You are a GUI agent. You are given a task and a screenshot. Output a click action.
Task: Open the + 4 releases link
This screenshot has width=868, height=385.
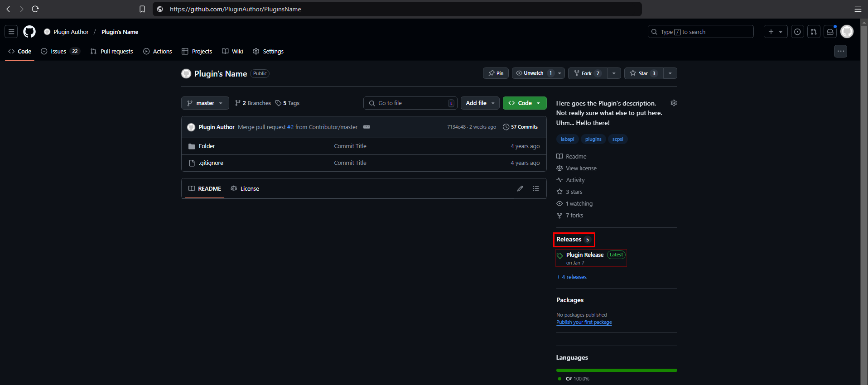[x=572, y=277]
